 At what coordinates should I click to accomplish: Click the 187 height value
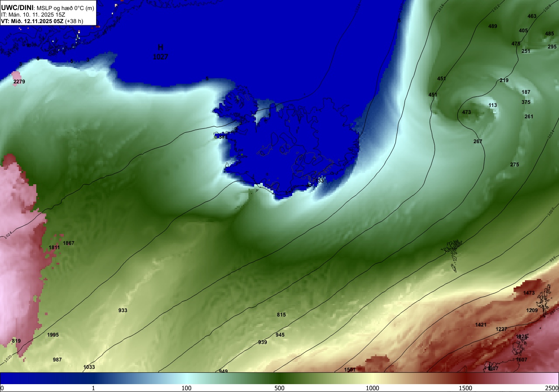point(526,92)
